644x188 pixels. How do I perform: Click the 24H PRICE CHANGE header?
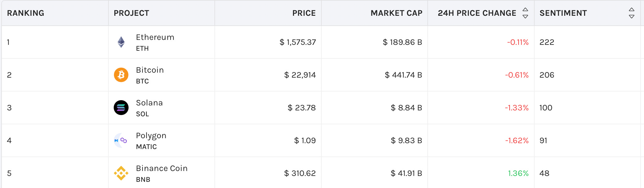[477, 13]
